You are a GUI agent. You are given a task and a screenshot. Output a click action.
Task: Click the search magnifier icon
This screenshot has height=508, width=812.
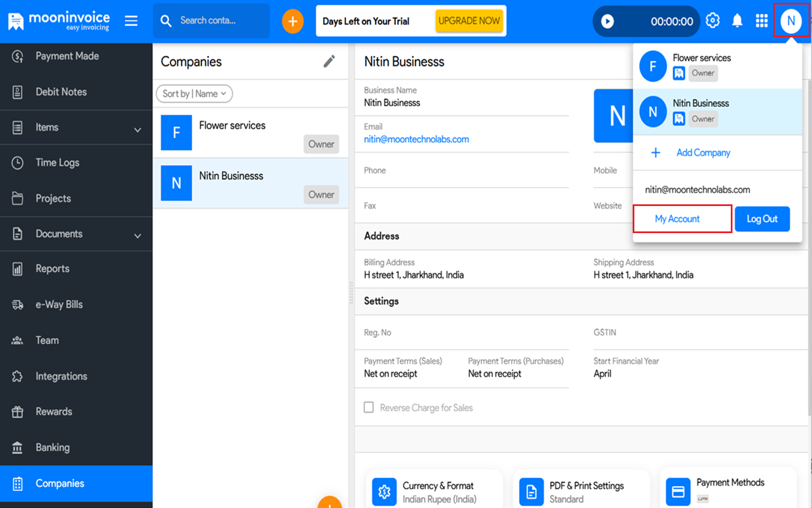pyautogui.click(x=166, y=21)
